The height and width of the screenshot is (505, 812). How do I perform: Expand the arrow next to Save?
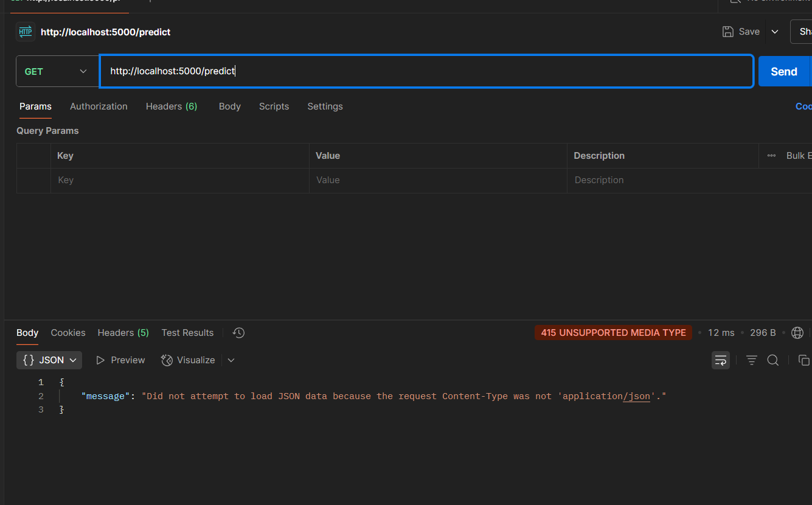pyautogui.click(x=775, y=32)
